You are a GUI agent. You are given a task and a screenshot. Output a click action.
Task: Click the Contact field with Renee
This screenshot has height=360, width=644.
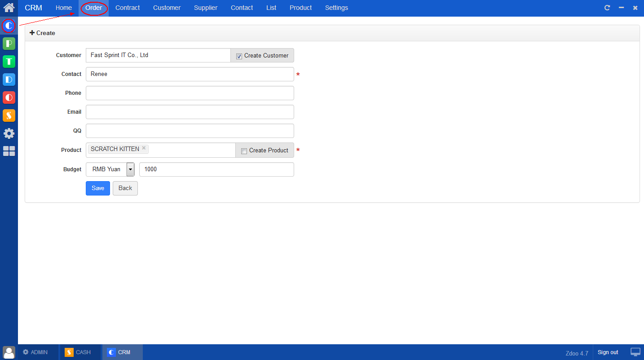190,74
